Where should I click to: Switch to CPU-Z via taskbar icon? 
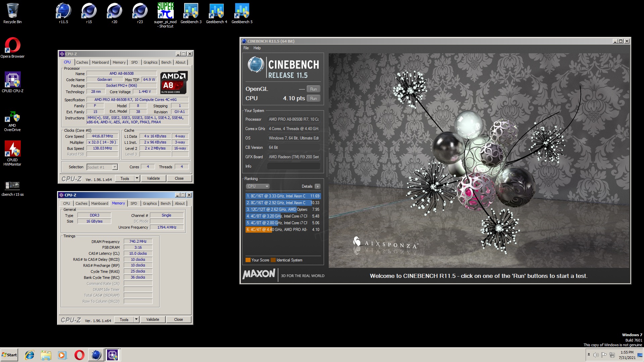[112, 355]
